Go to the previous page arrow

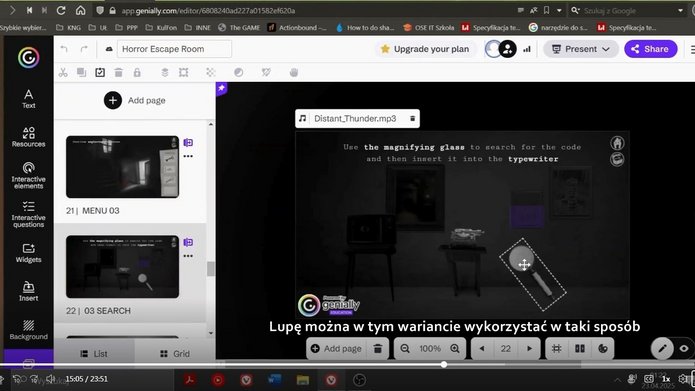pyautogui.click(x=482, y=348)
